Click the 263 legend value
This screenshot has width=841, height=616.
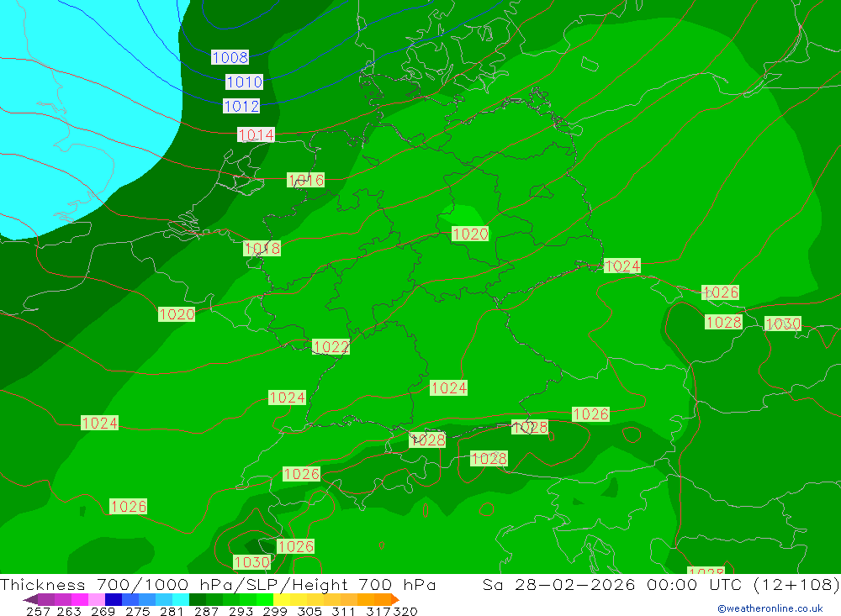tap(69, 611)
